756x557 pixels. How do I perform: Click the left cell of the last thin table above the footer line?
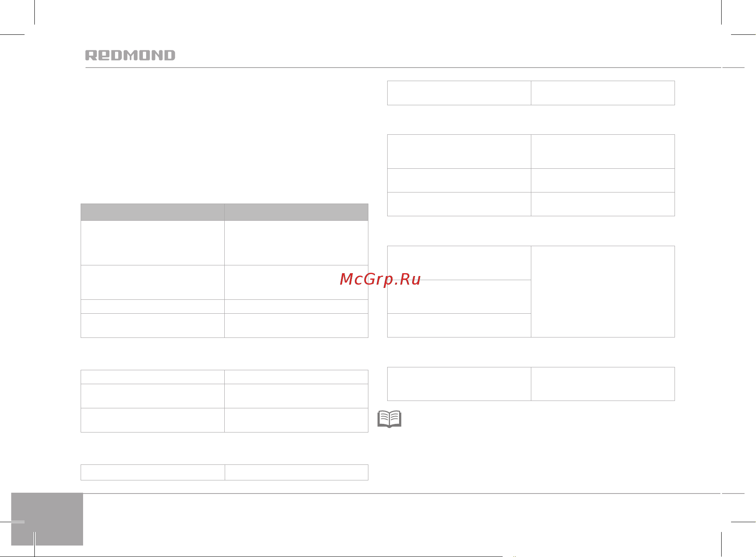[153, 472]
